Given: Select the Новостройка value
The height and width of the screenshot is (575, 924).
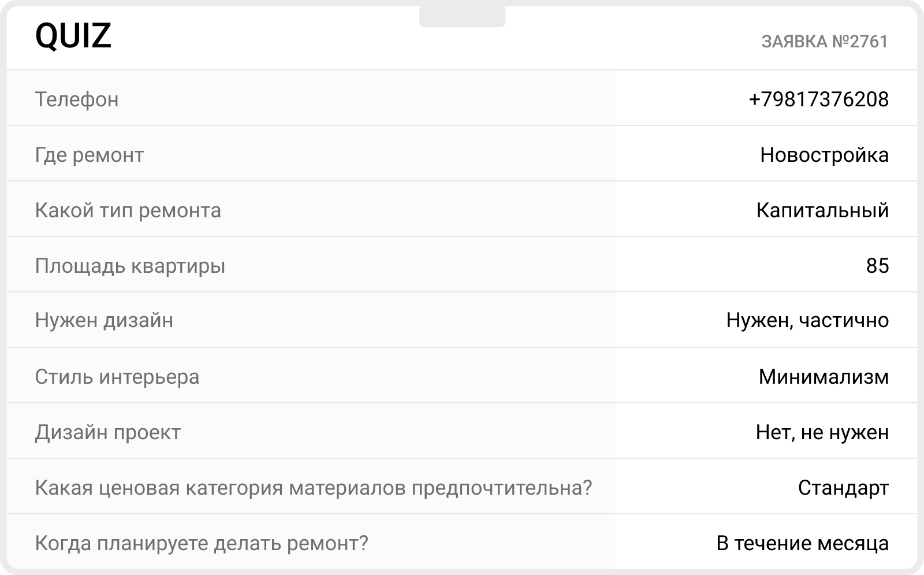Looking at the screenshot, I should (x=825, y=155).
